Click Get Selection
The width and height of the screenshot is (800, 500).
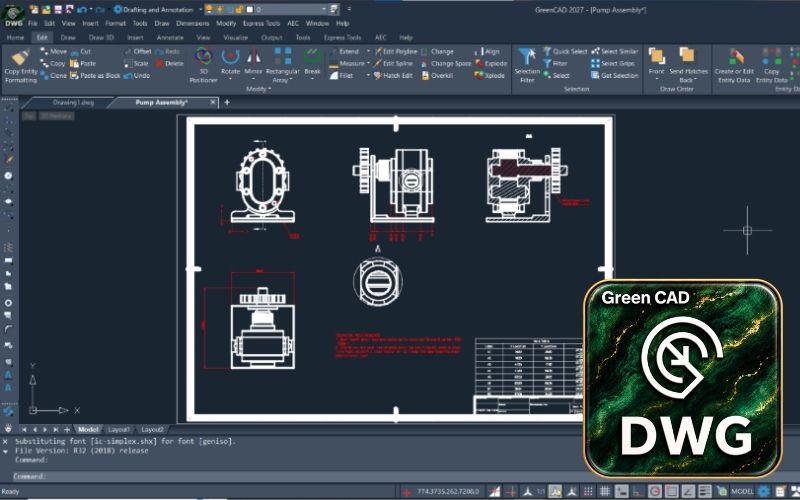coord(615,76)
